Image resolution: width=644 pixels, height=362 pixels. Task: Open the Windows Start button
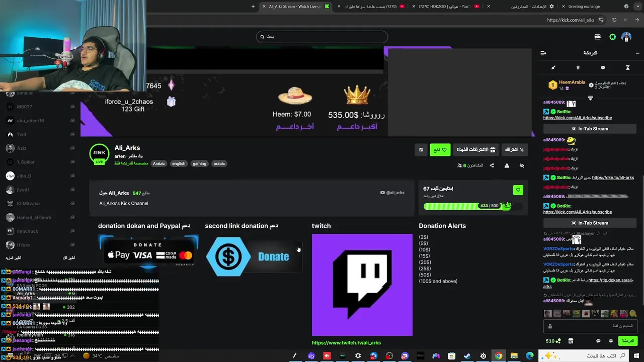[x=637, y=356]
